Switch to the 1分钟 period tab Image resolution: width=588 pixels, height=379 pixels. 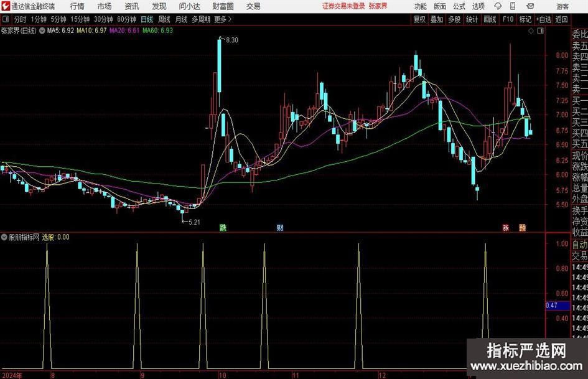(x=38, y=19)
